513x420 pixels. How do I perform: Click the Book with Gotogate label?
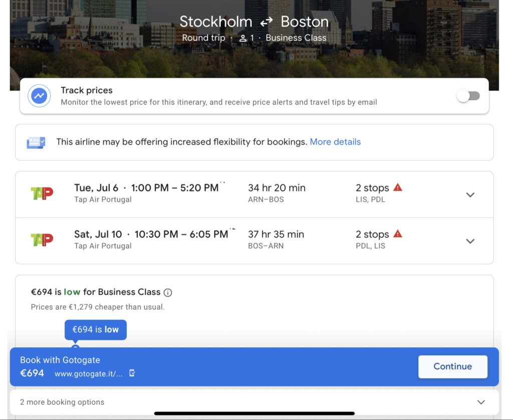[60, 360]
